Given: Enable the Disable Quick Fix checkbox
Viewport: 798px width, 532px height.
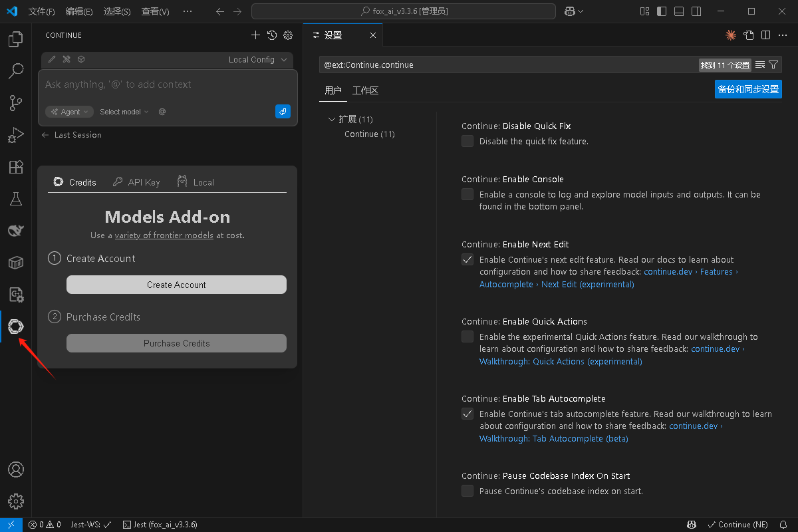Looking at the screenshot, I should 467,141.
